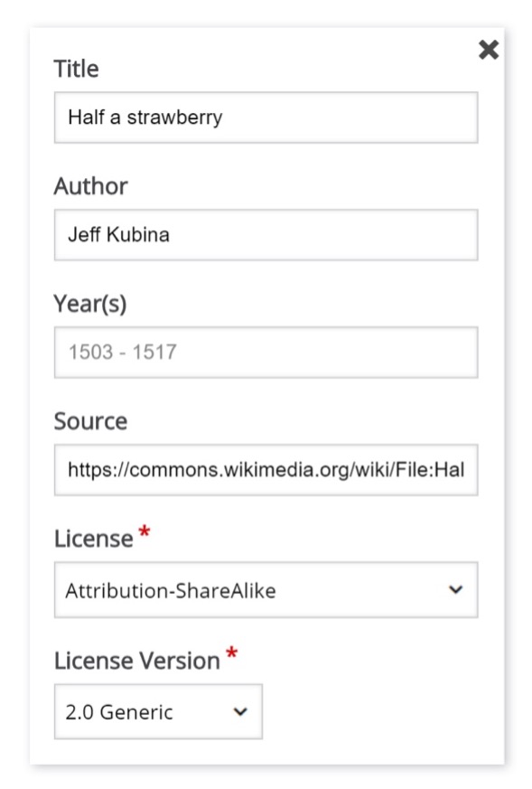The image size is (532, 789).
Task: Click the Source URL input field
Action: click(266, 470)
